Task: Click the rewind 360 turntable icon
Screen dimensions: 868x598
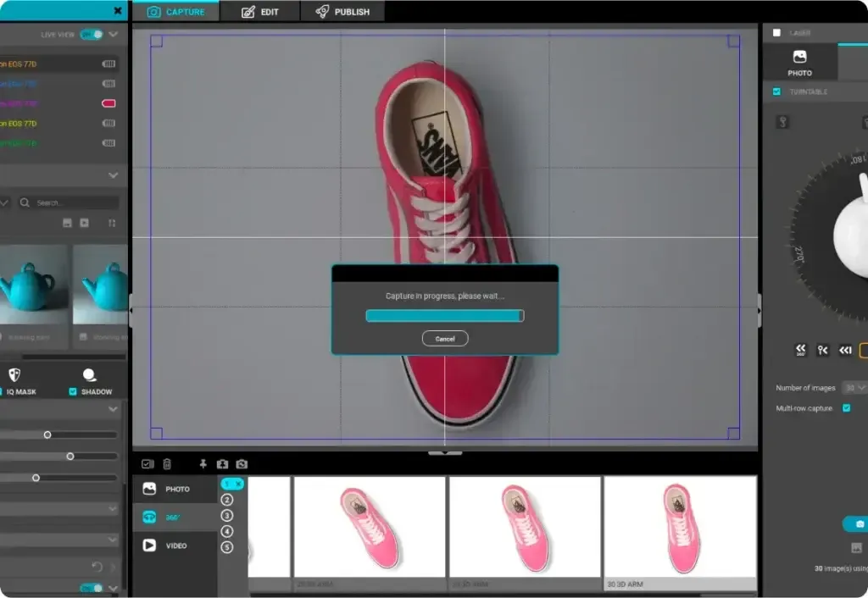Action: coord(800,350)
